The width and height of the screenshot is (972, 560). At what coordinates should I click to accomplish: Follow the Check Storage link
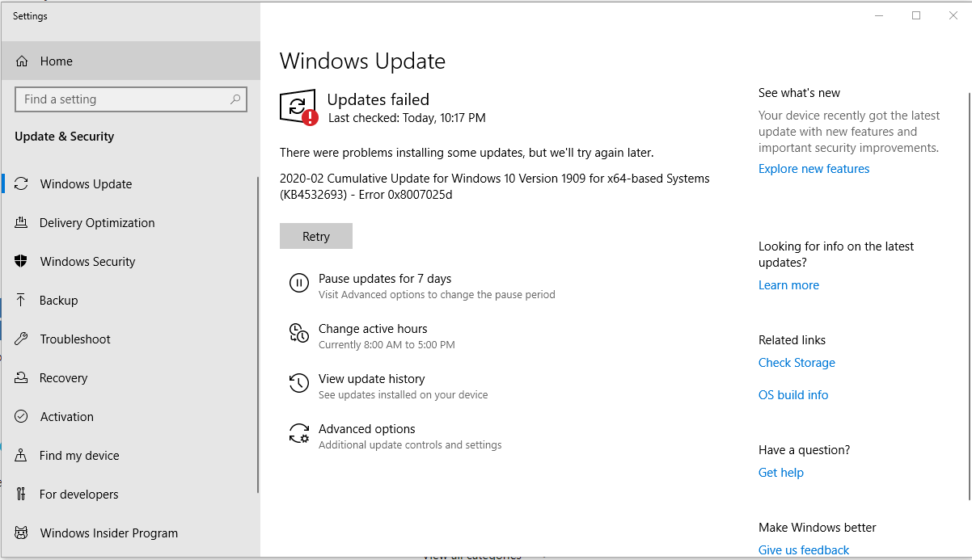(x=797, y=363)
